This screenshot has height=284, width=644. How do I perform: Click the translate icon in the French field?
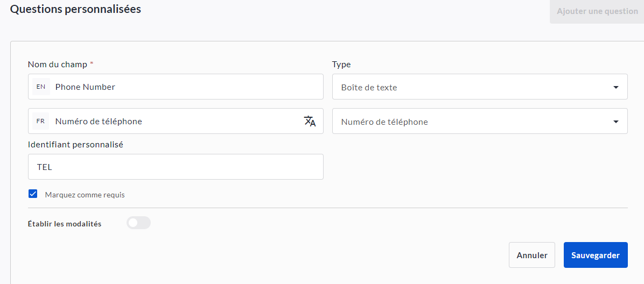(310, 121)
